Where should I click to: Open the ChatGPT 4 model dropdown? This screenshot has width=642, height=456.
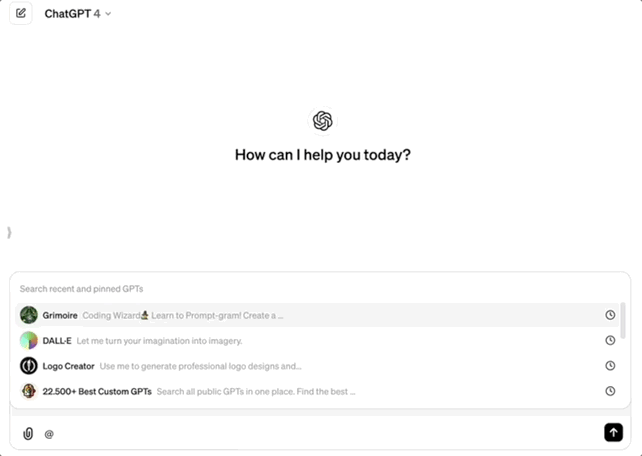pyautogui.click(x=78, y=14)
